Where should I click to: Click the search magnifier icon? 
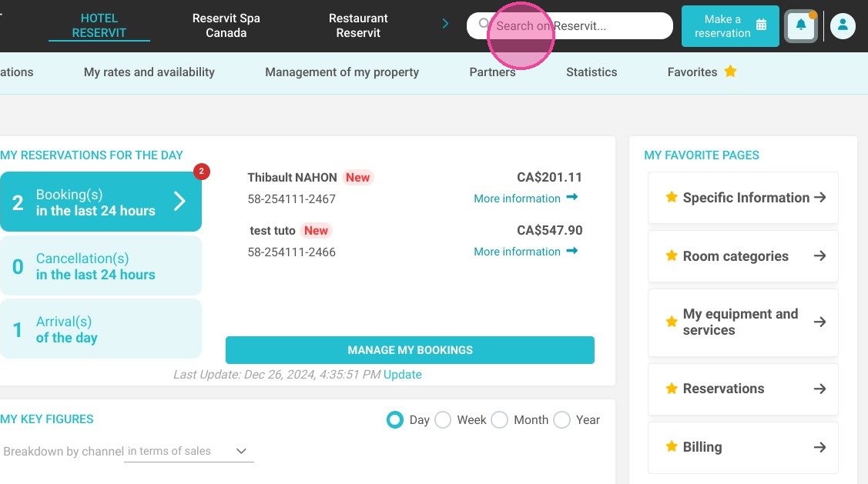[484, 24]
